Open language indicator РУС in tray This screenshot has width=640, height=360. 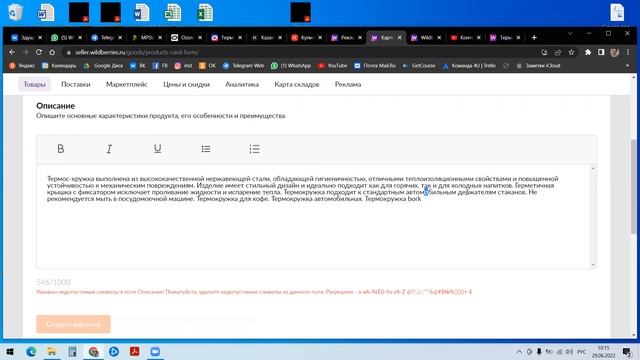point(582,351)
